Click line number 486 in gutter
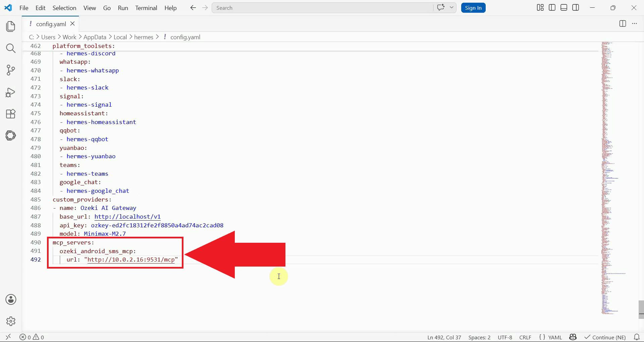Screen dimensions: 644x342 pos(36,208)
